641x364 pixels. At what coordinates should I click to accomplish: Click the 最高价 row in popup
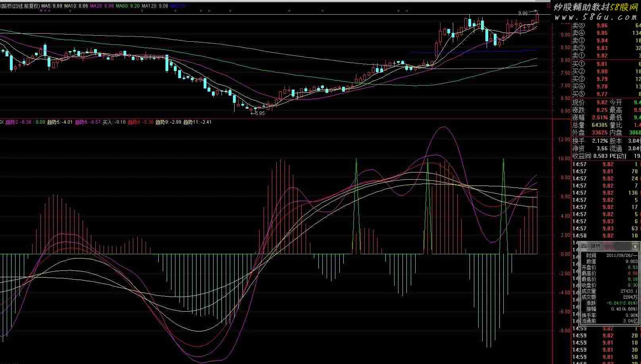coord(609,273)
